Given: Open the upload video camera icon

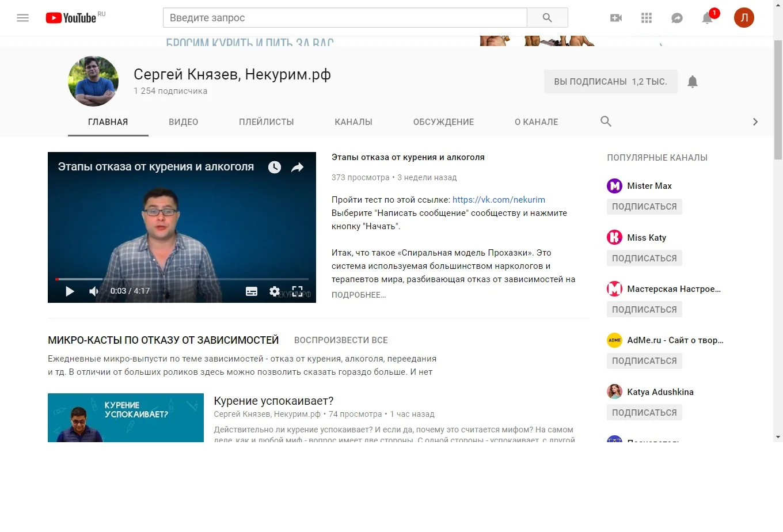Looking at the screenshot, I should (x=616, y=18).
